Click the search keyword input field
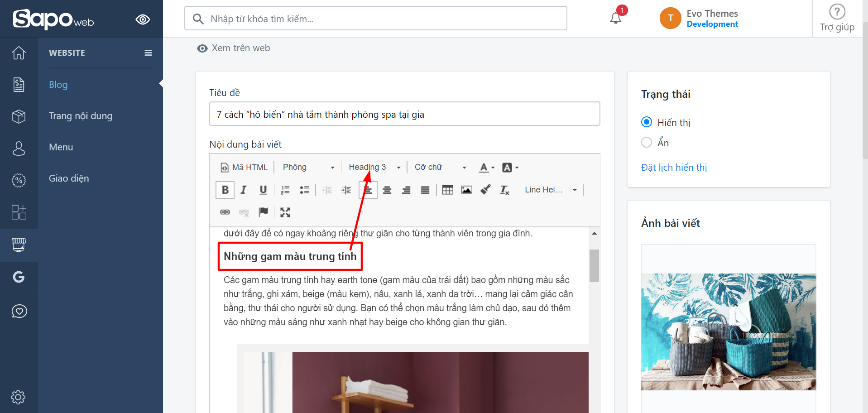 (375, 18)
